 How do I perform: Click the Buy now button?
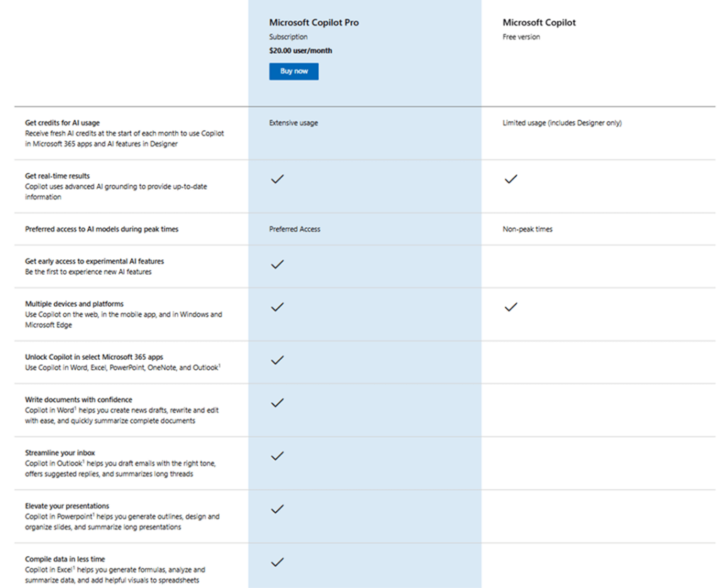pyautogui.click(x=294, y=72)
